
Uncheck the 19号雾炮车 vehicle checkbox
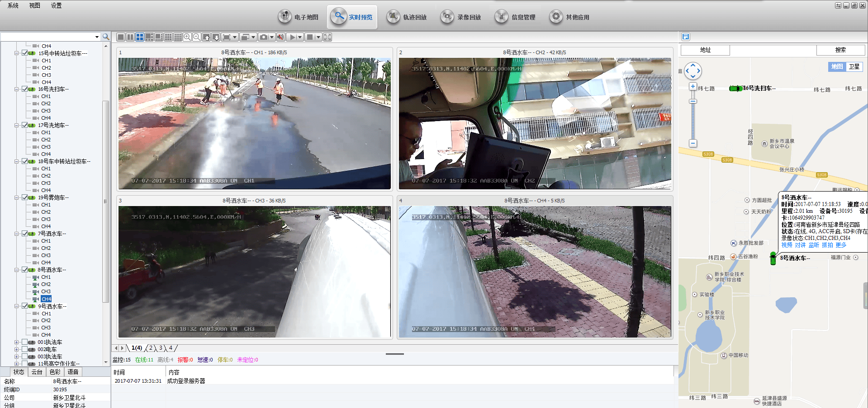coord(25,197)
